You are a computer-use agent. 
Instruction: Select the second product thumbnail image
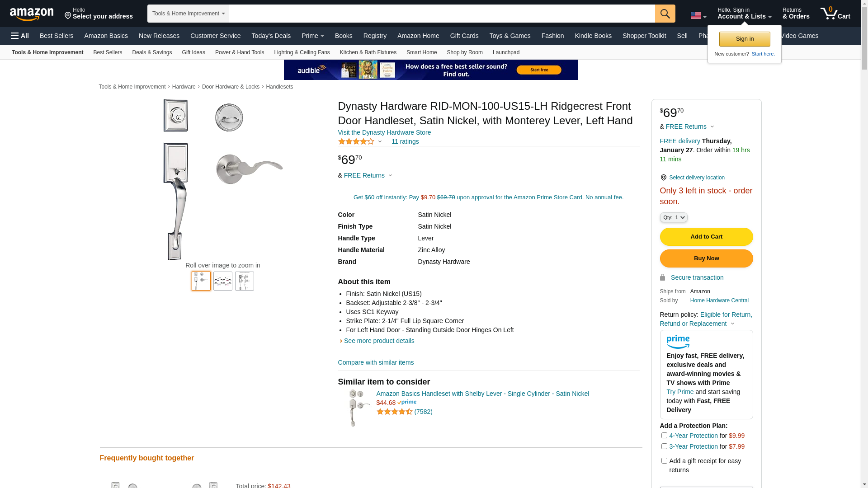point(223,281)
